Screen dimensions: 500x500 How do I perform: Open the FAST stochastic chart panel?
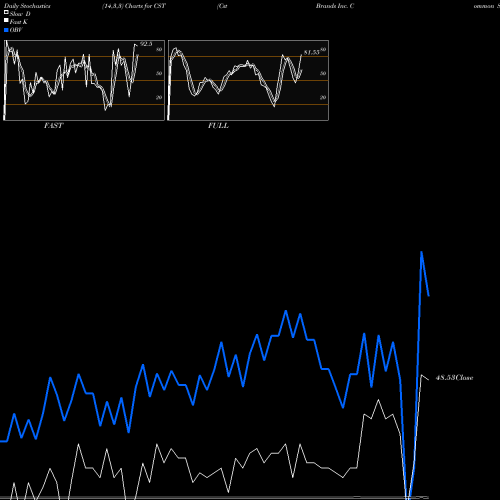coord(84,80)
